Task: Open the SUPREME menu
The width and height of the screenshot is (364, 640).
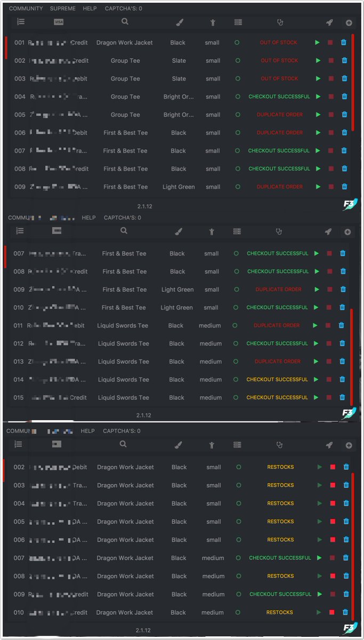Action: [x=63, y=9]
